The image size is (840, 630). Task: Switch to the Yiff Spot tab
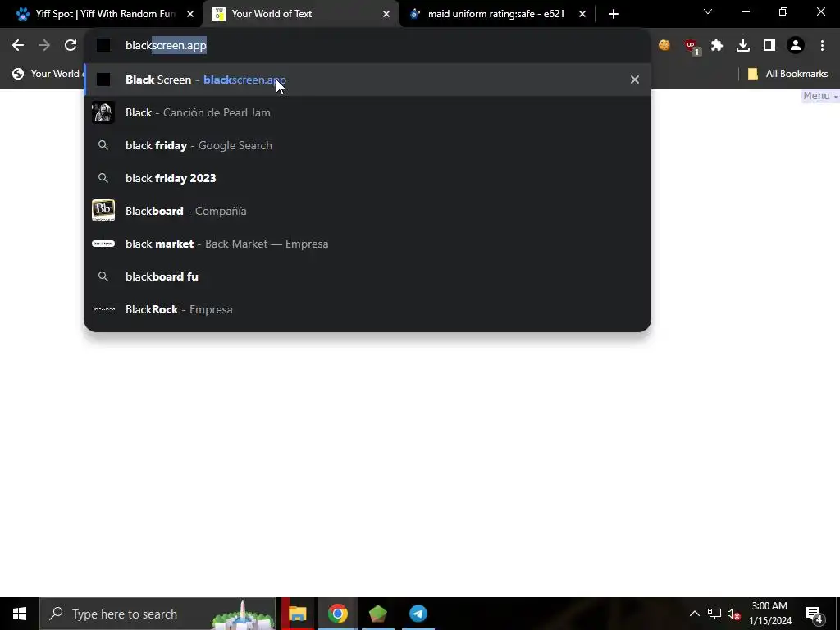click(x=102, y=14)
